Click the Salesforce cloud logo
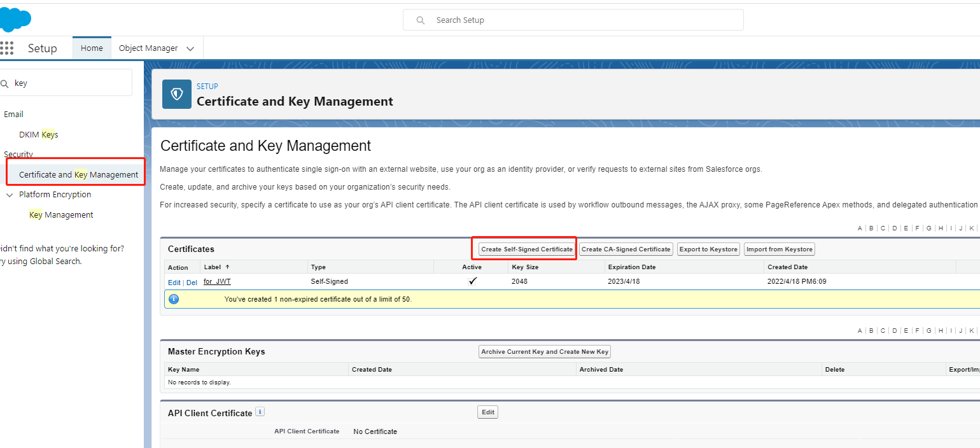The height and width of the screenshot is (448, 980). 15,18
